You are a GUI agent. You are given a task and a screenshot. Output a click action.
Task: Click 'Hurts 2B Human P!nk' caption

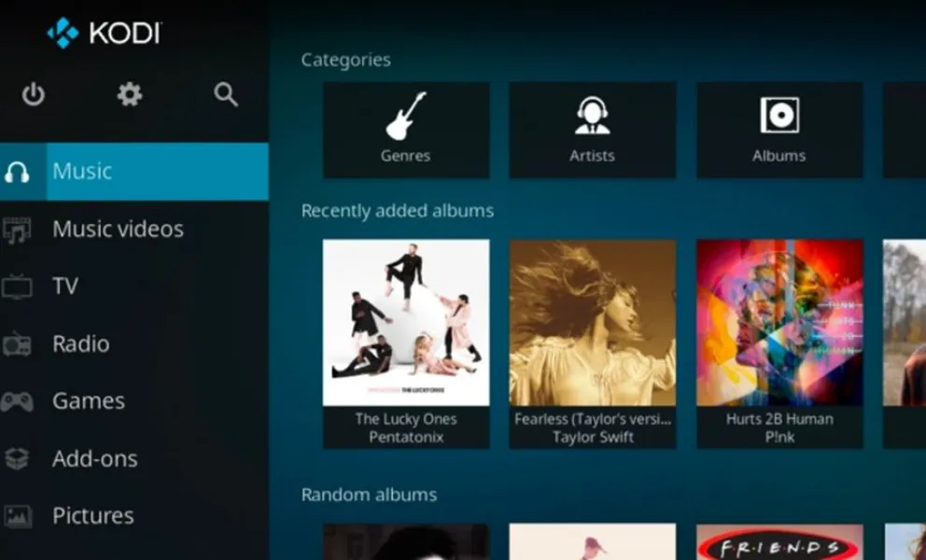779,427
